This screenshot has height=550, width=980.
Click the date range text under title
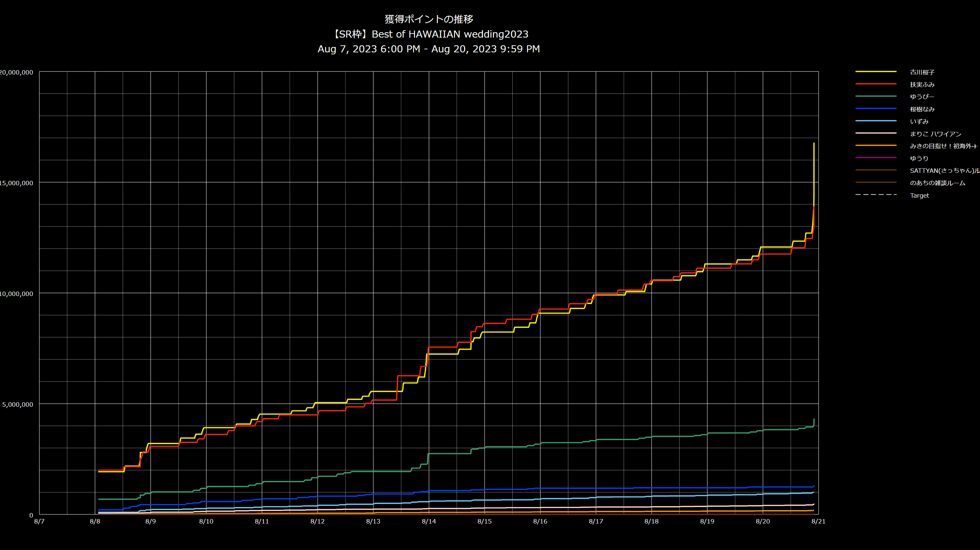[x=429, y=49]
